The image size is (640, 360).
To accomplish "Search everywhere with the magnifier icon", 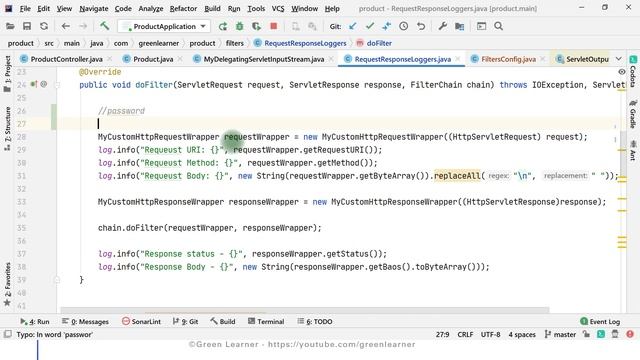I will pos(498,27).
